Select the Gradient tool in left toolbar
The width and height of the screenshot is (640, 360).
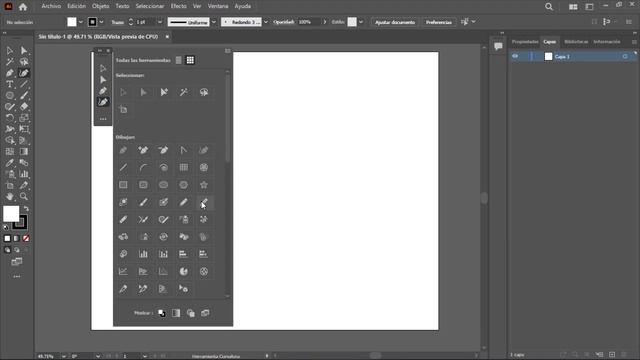point(24,151)
